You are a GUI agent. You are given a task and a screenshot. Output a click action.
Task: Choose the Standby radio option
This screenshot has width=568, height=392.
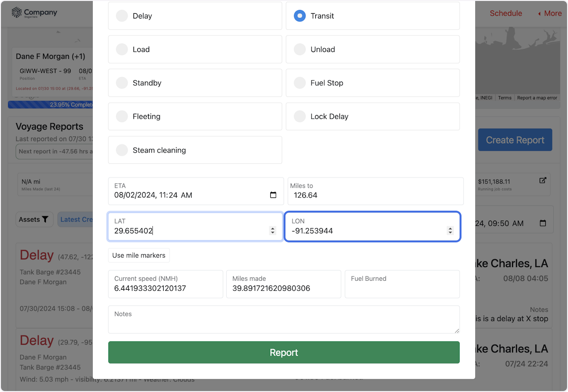click(122, 83)
